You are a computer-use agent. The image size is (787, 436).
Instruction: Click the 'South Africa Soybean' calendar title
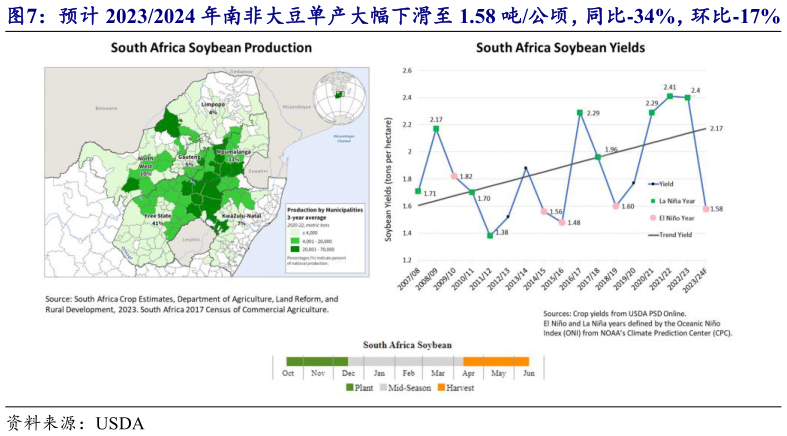(x=407, y=345)
